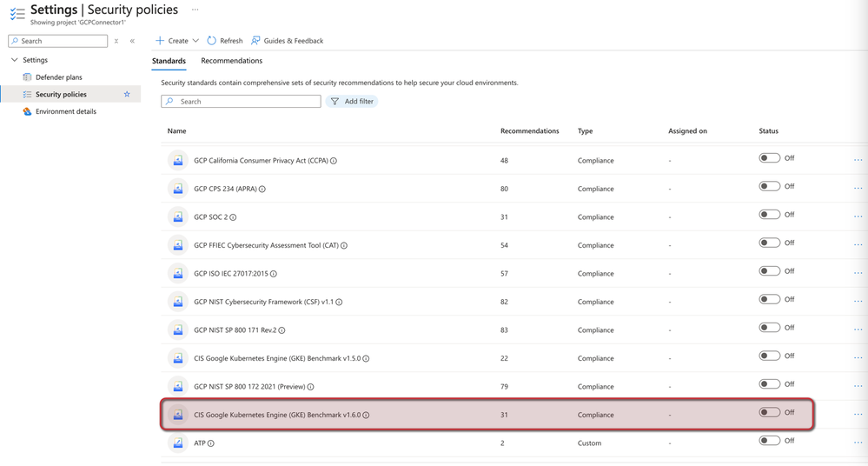Open Defender plans in sidebar
This screenshot has width=868, height=466.
click(59, 77)
